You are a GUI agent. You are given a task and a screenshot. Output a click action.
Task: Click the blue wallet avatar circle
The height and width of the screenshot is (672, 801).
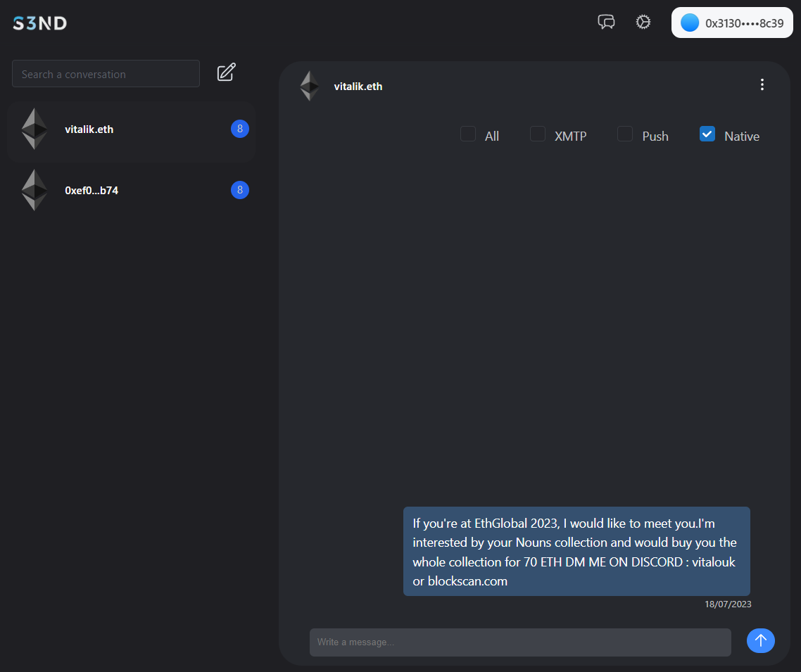coord(689,22)
